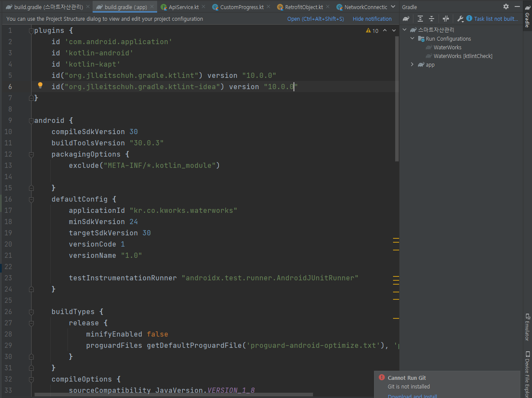Click the warning count indicator
The height and width of the screenshot is (398, 532).
click(x=372, y=31)
